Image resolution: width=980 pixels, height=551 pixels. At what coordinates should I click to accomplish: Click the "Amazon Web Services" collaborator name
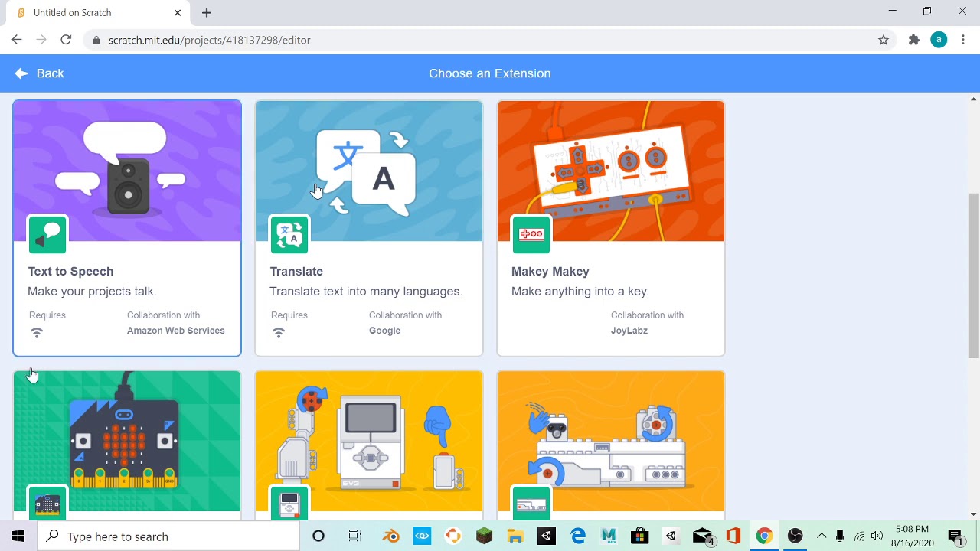tap(175, 331)
